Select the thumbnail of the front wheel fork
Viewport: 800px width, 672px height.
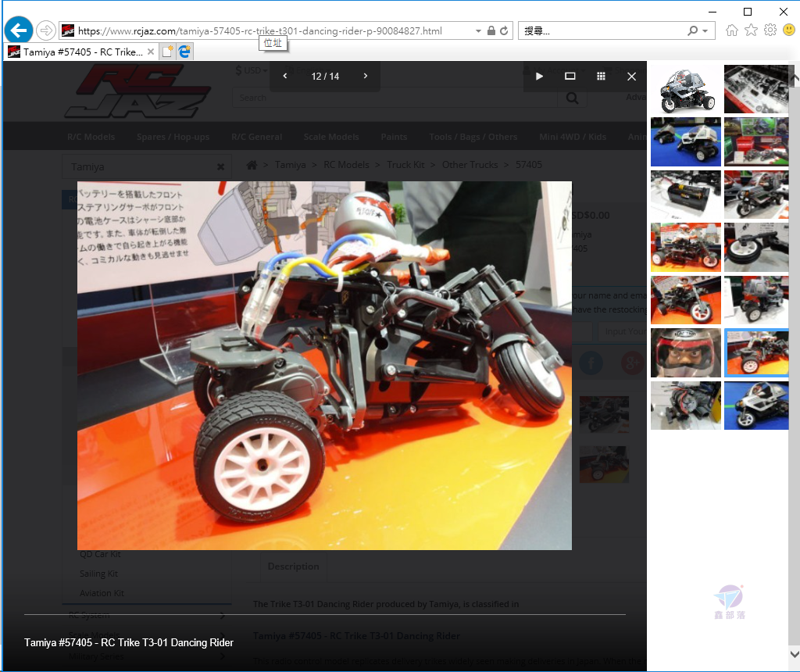pyautogui.click(x=756, y=247)
